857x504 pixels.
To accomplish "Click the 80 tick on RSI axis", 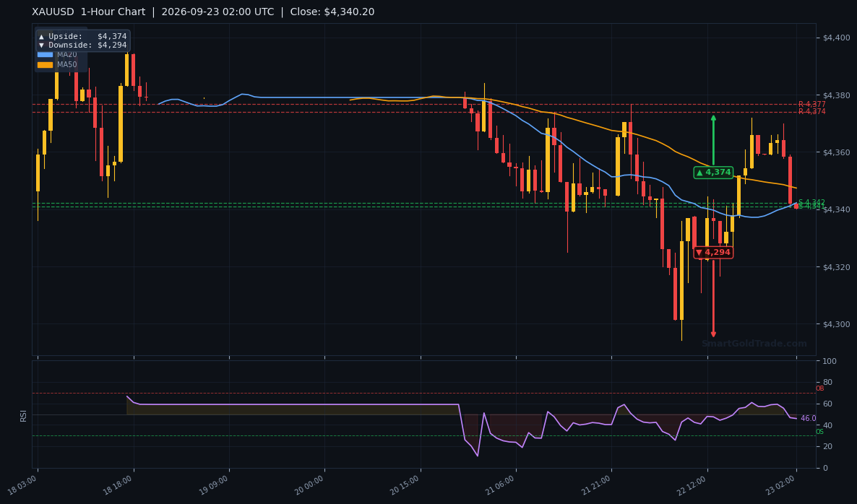I will coord(827,383).
